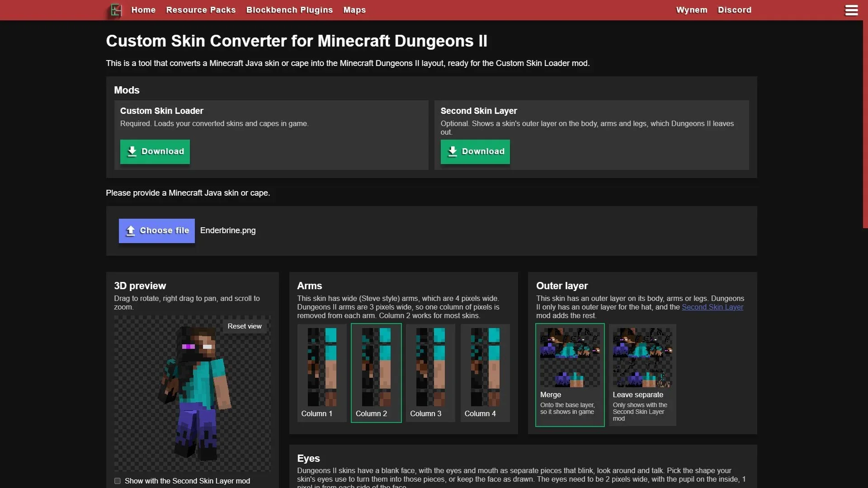Select the Column 3 arm option
This screenshot has height=488, width=868.
(x=430, y=373)
